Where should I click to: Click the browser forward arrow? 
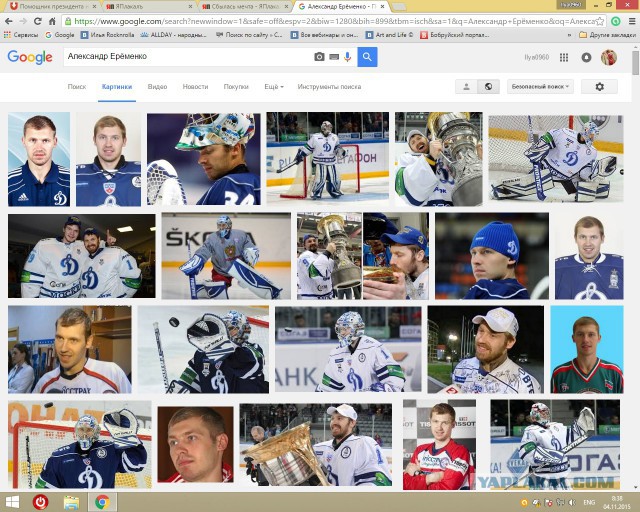point(23,21)
